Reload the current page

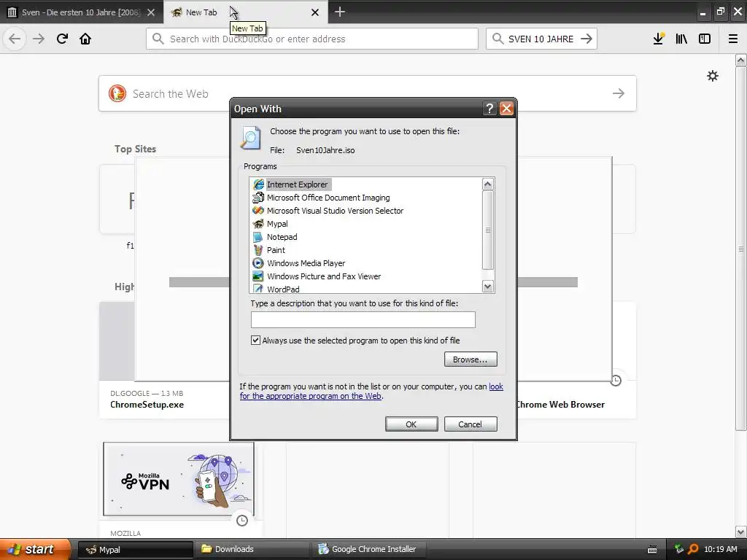click(62, 39)
